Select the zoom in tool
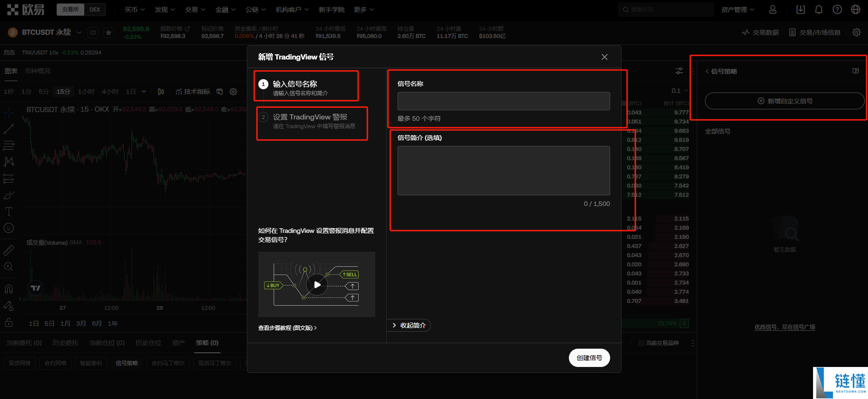868x399 pixels. pyautogui.click(x=9, y=266)
